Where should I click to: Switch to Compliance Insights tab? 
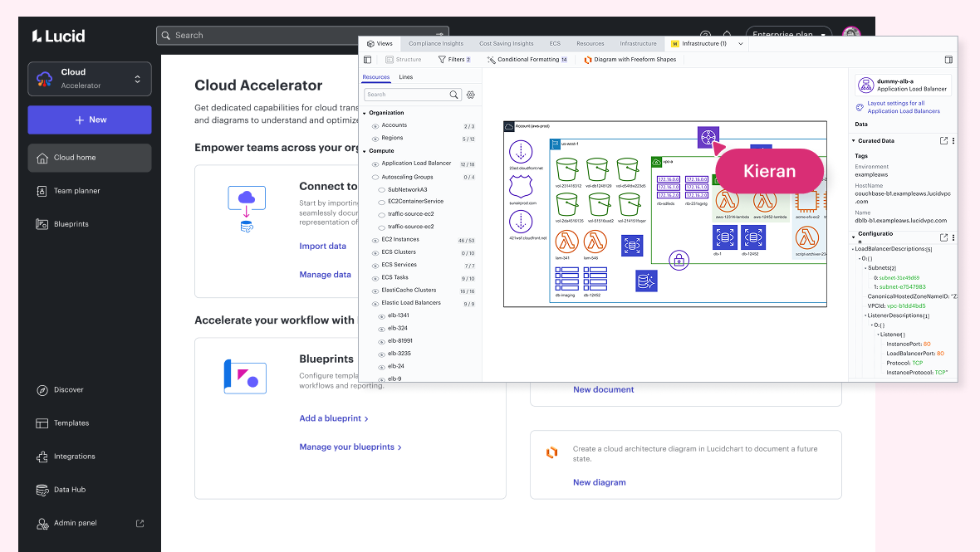pyautogui.click(x=436, y=44)
